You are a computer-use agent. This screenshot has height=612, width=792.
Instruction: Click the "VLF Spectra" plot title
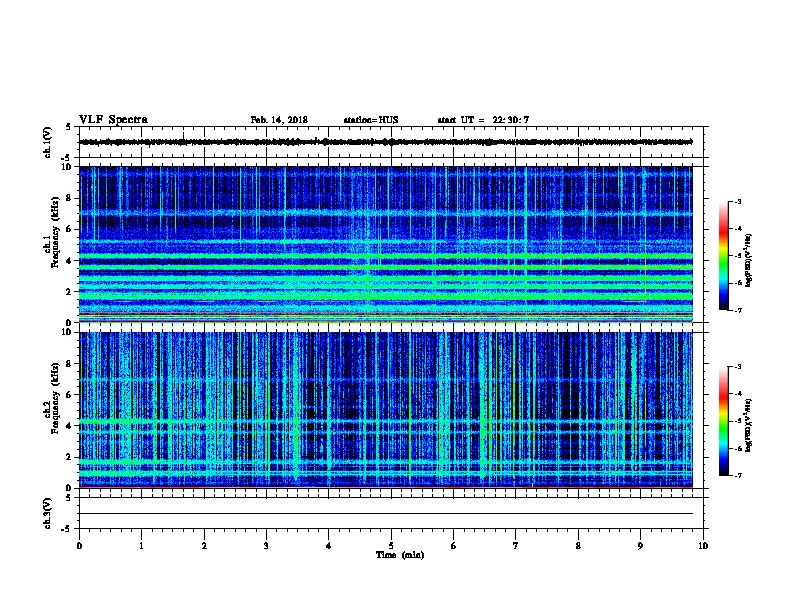(113, 120)
